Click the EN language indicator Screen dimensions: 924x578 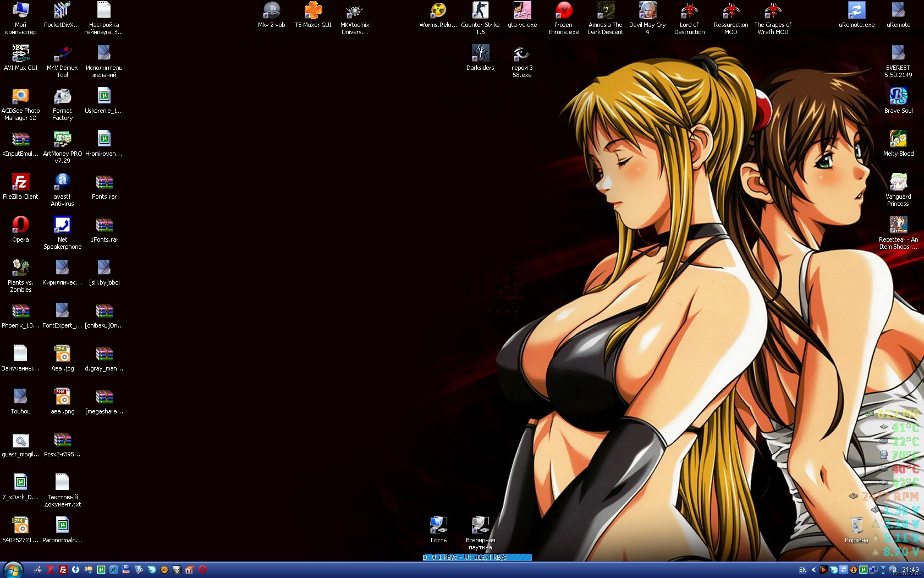[x=802, y=570]
